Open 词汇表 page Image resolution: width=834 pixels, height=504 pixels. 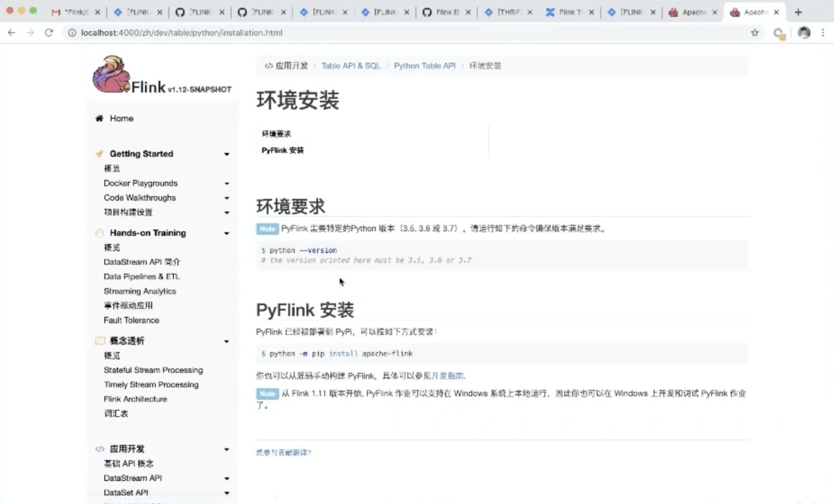(116, 414)
